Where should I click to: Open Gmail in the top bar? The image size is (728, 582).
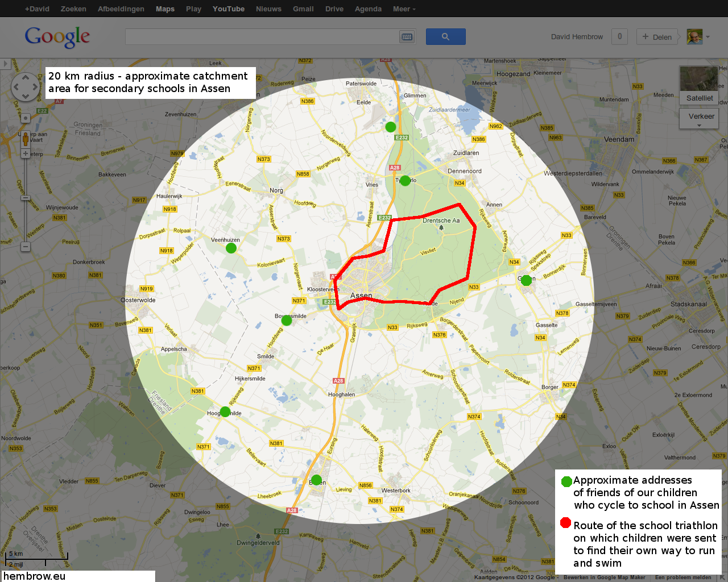click(x=303, y=9)
